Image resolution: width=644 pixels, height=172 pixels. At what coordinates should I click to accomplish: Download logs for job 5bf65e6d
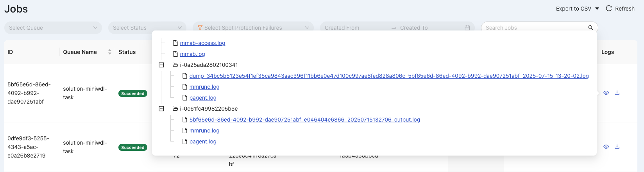617,93
